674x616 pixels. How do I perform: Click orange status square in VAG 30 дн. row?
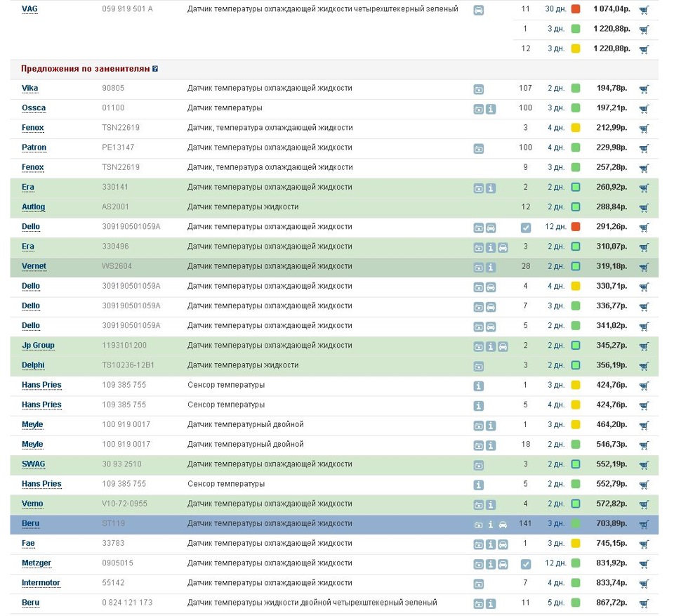pos(576,9)
